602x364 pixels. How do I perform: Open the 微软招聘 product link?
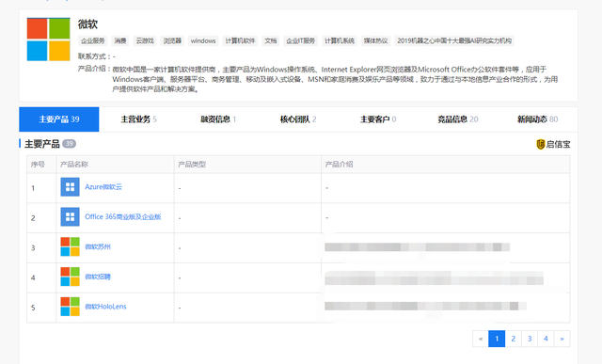98,277
